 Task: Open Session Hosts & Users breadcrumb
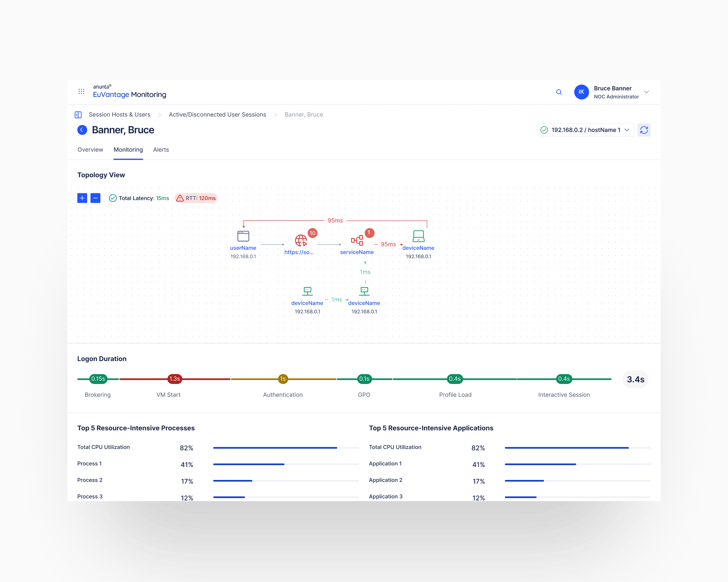[120, 115]
